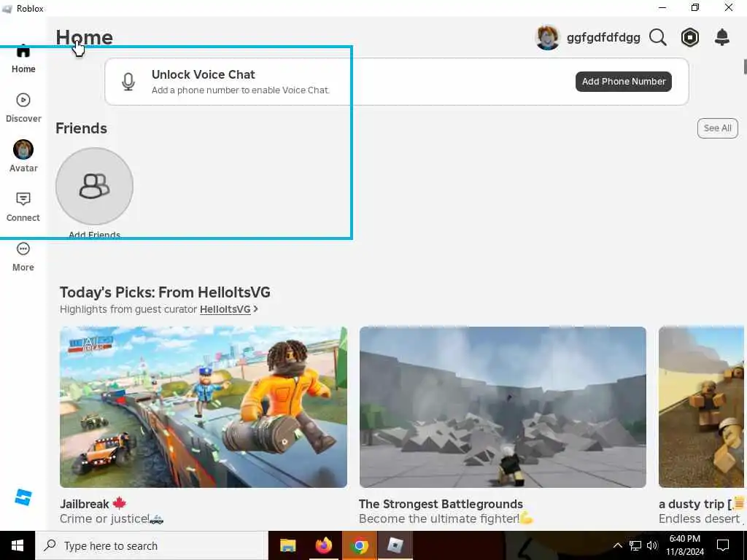Open the a dusty trip thumbnail

(x=701, y=407)
